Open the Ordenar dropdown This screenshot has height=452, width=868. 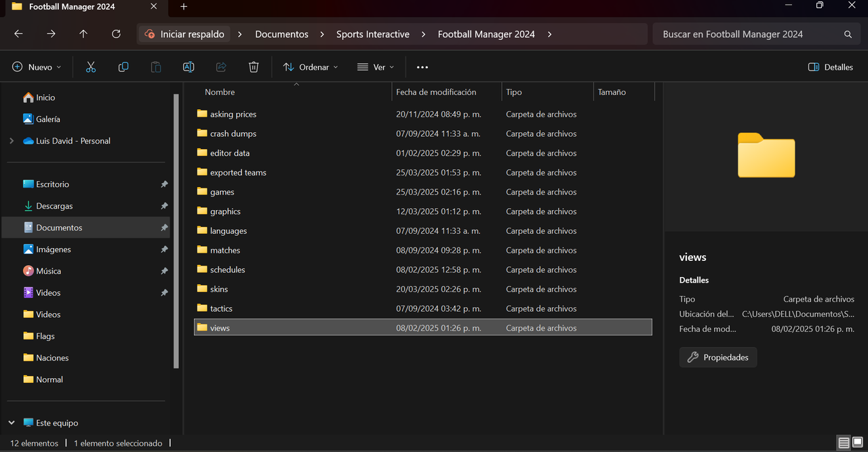point(311,67)
